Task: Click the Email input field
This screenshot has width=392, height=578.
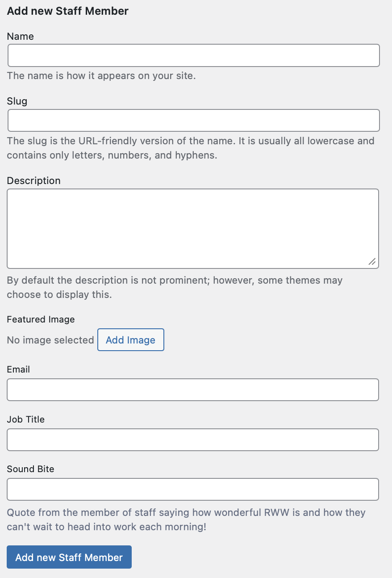Action: tap(192, 390)
